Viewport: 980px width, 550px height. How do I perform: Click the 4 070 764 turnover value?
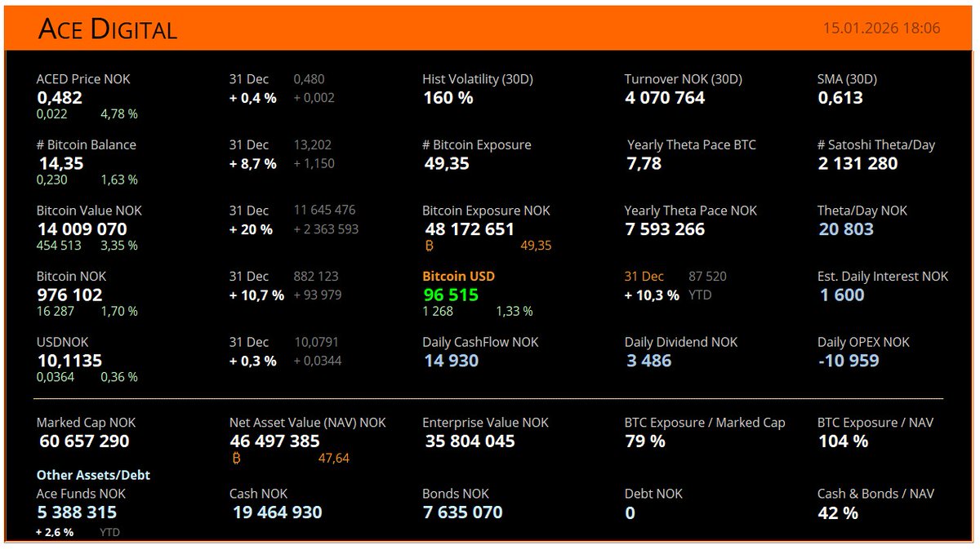click(x=665, y=97)
